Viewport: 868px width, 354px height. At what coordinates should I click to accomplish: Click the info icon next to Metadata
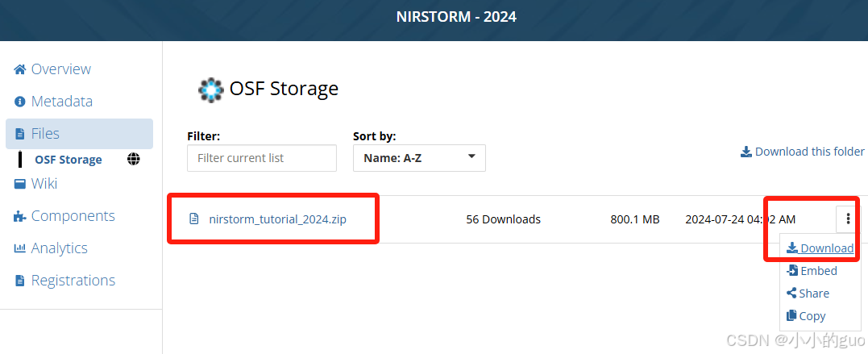point(20,102)
